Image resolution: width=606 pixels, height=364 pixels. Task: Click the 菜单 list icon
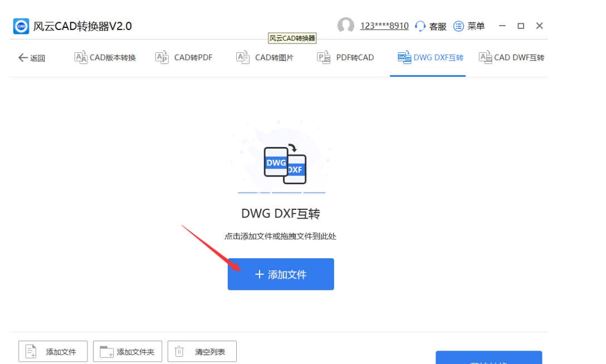[x=458, y=26]
